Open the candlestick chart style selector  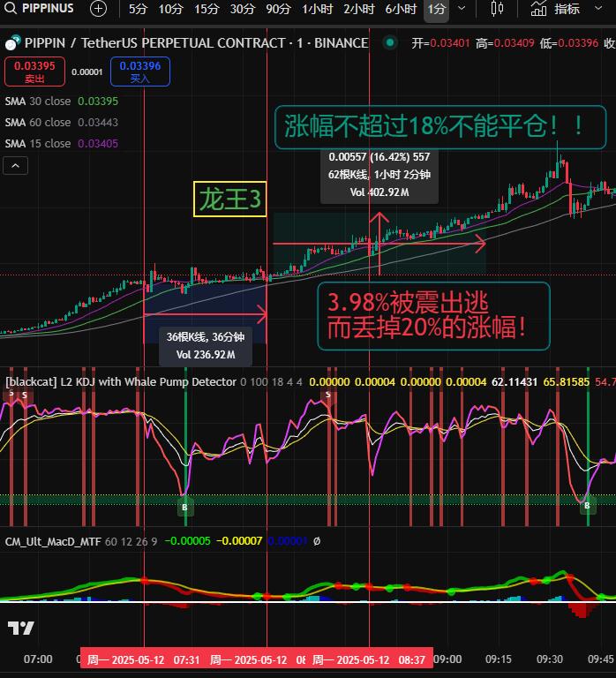point(497,9)
